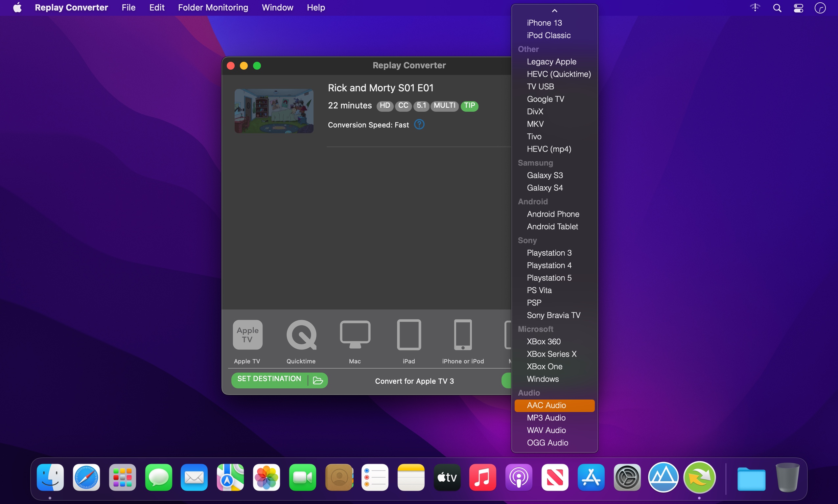Select TV USB option
838x504 pixels.
tap(554, 87)
